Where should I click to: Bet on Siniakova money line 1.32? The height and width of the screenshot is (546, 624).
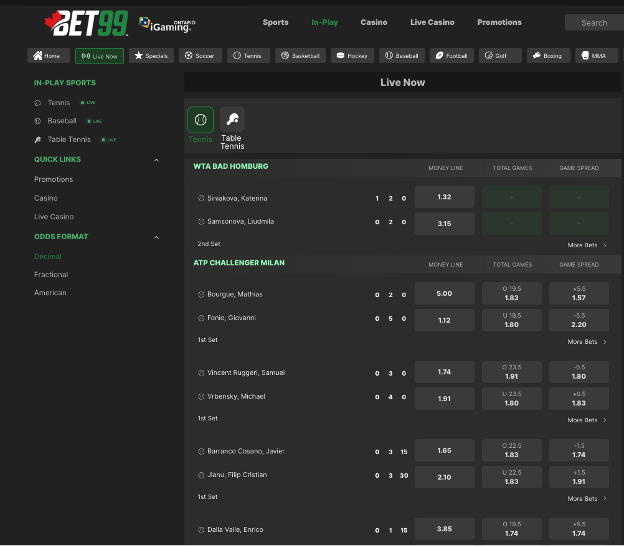[445, 197]
